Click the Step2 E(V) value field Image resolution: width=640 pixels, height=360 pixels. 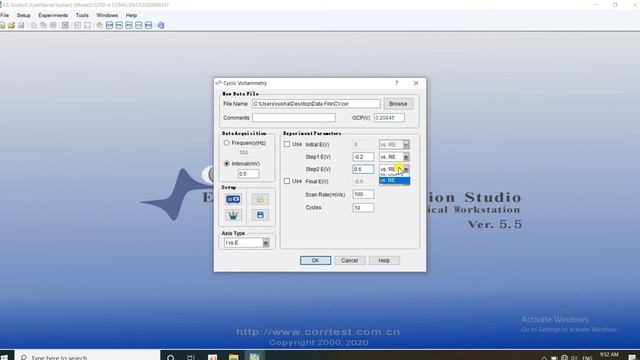tap(363, 169)
